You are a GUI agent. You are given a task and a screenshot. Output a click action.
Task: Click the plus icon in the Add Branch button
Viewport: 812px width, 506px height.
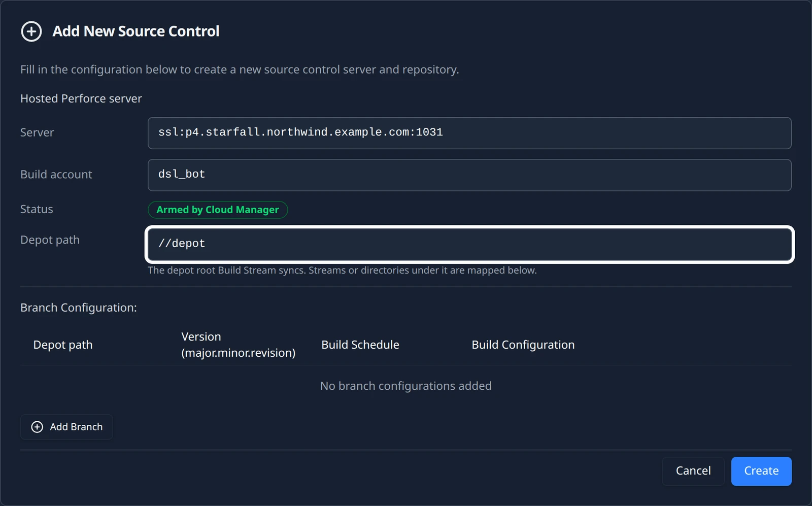coord(37,427)
